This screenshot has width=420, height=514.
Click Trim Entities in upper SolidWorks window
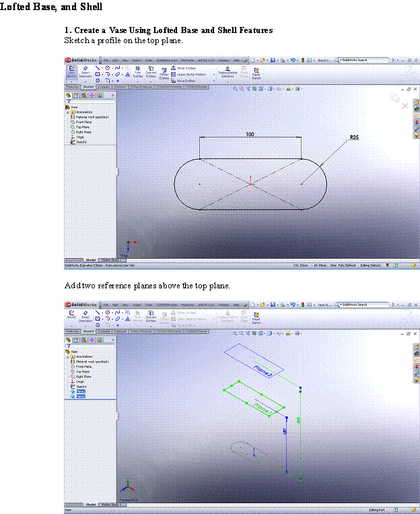(x=138, y=72)
